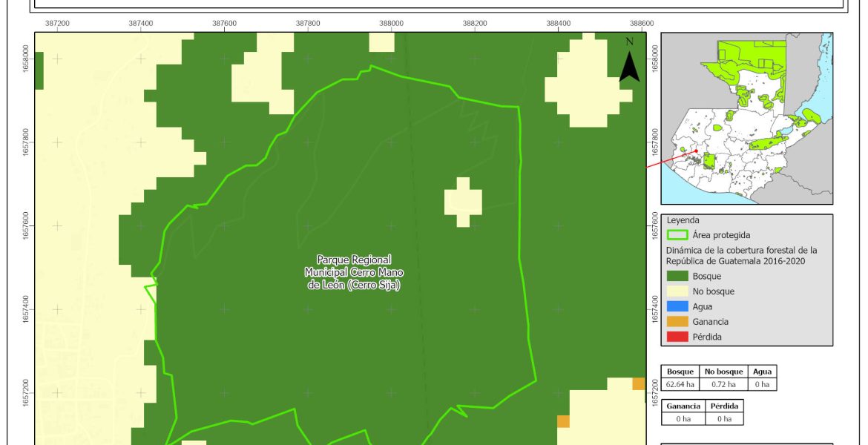
Task: Click the Agua header cell in the table
Action: point(761,372)
